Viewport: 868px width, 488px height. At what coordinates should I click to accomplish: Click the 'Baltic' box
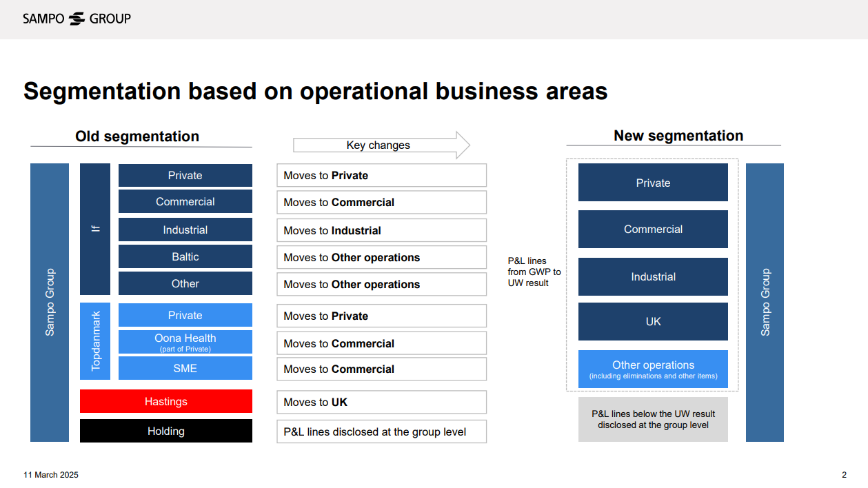tap(185, 256)
